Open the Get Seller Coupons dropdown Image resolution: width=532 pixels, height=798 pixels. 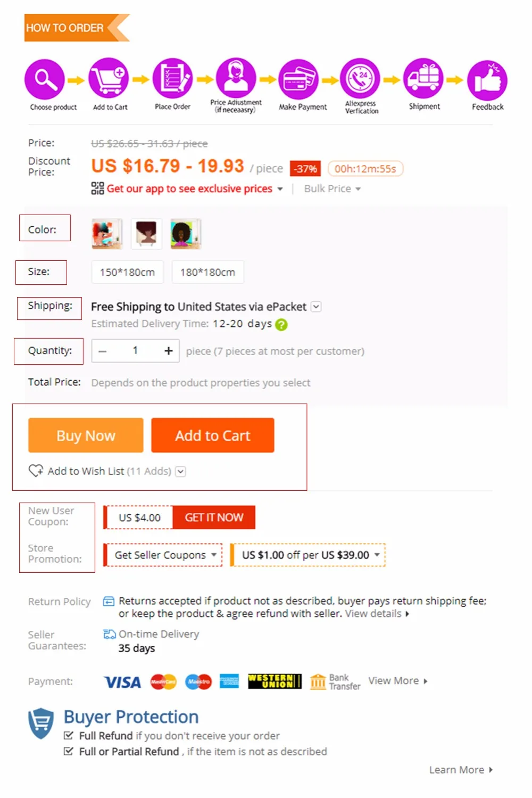point(163,555)
